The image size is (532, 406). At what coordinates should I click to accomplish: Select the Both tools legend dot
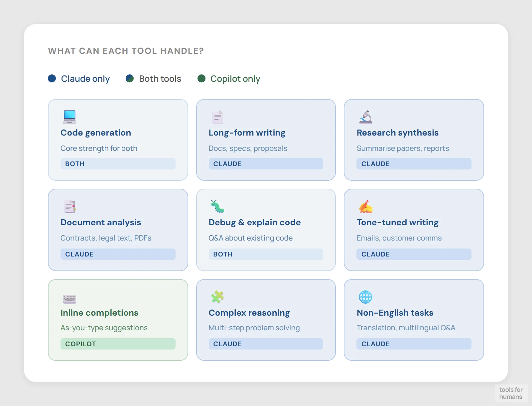[x=129, y=79]
